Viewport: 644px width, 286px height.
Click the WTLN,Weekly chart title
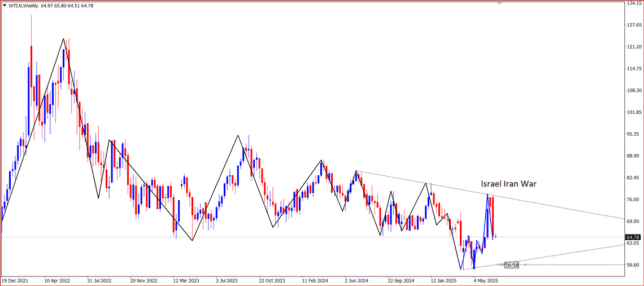(23, 5)
